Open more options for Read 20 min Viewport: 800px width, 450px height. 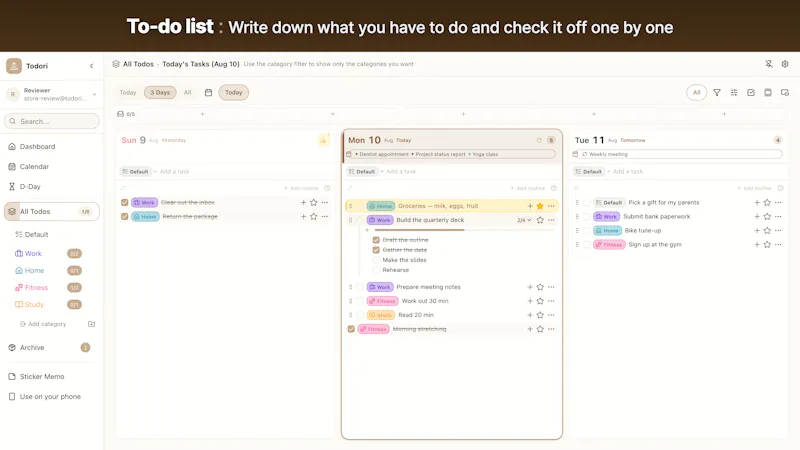click(551, 315)
